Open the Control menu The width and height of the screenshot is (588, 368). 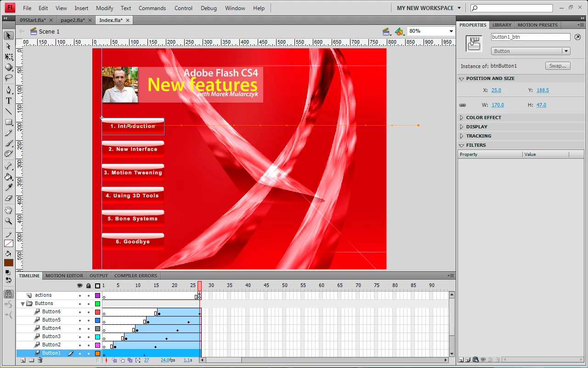click(x=183, y=8)
